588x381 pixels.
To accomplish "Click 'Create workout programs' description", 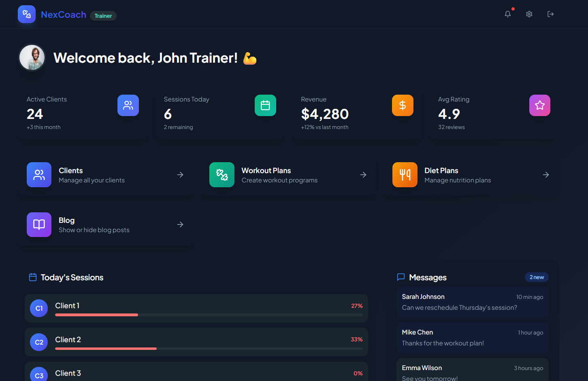I will click(x=279, y=180).
